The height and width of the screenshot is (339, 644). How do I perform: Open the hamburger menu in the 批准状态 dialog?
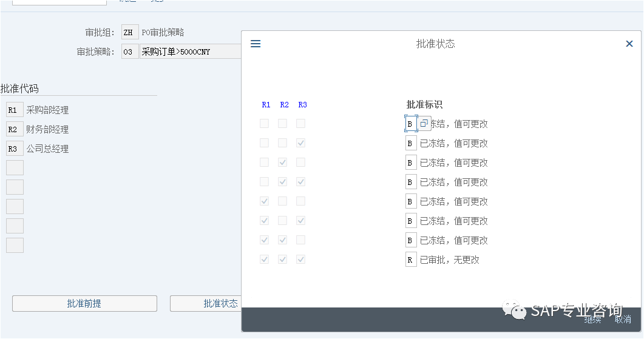[256, 44]
